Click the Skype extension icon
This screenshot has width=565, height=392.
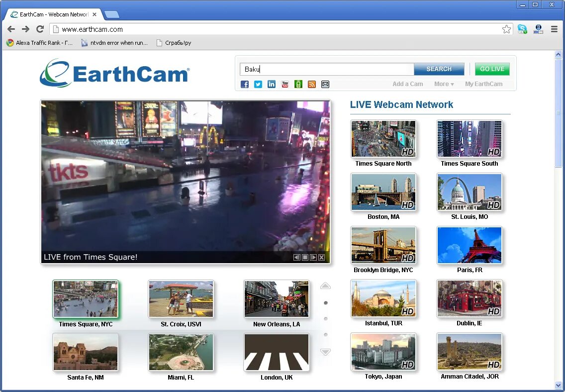[522, 29]
